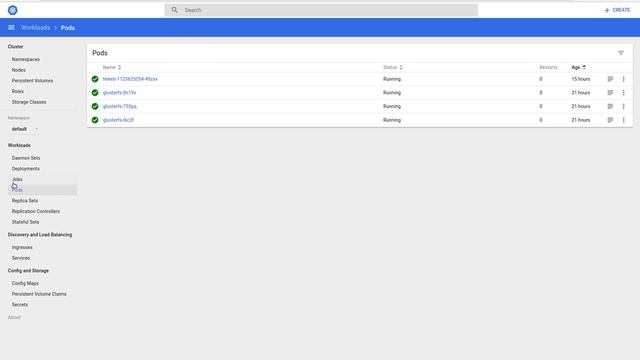Click the search magnifier icon
Screen dimensions: 640x360
coord(174,10)
